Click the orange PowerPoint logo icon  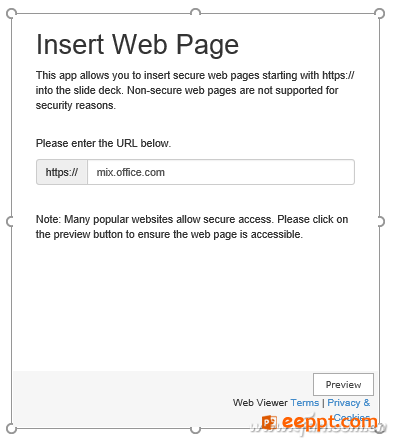click(269, 423)
